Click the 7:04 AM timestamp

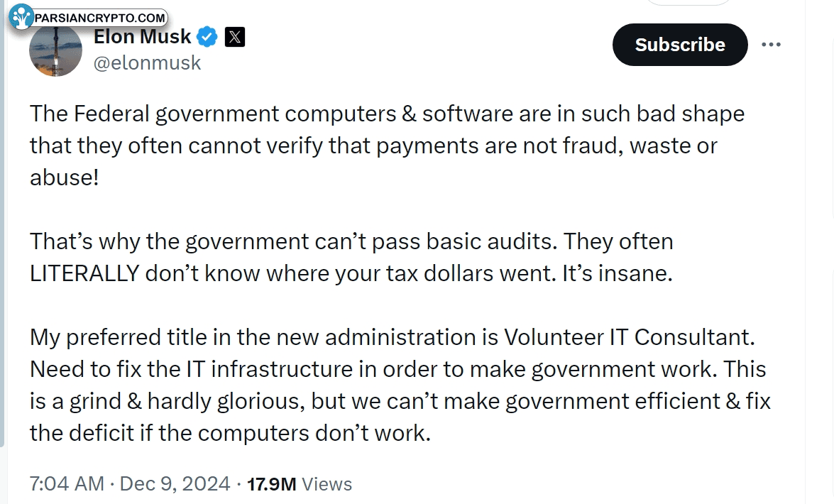coord(67,484)
